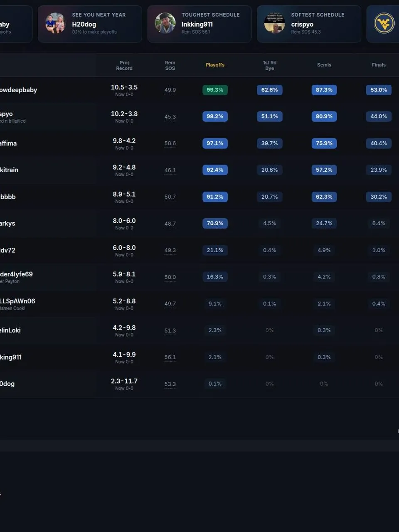Click the 53.3 Rem SOS value
This screenshot has height=532, width=399.
point(170,384)
